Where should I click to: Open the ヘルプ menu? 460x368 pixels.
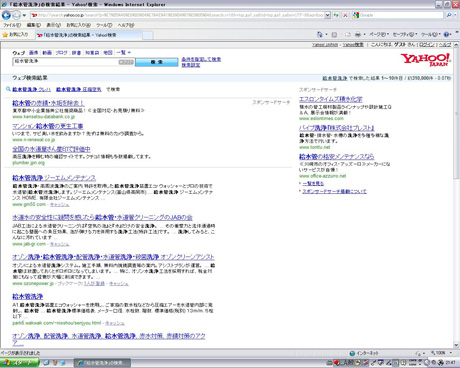[x=126, y=25]
